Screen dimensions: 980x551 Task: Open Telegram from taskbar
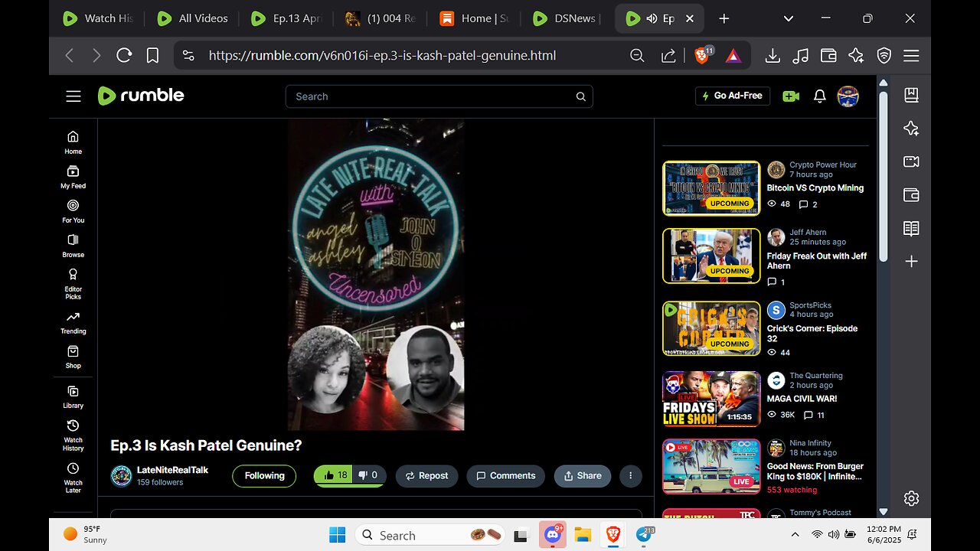click(645, 535)
